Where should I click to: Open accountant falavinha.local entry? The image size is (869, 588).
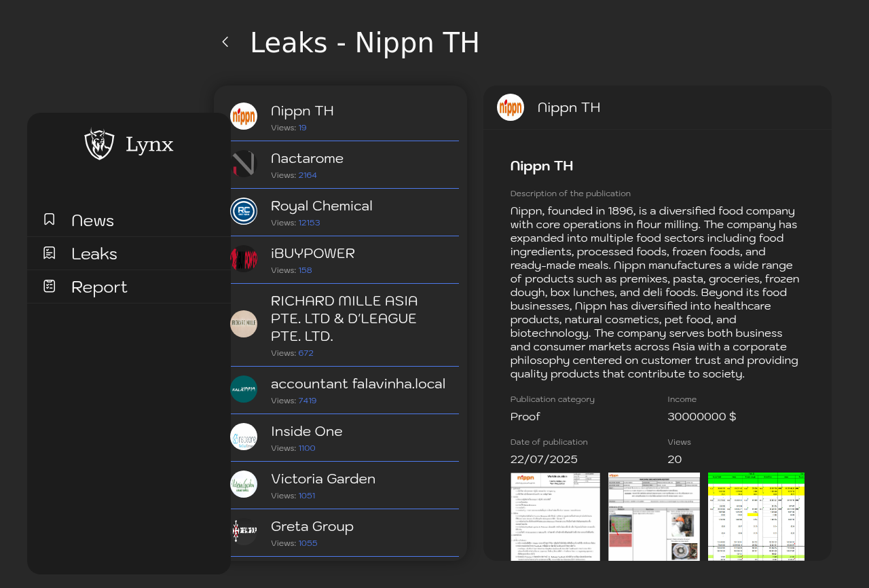pyautogui.click(x=344, y=390)
